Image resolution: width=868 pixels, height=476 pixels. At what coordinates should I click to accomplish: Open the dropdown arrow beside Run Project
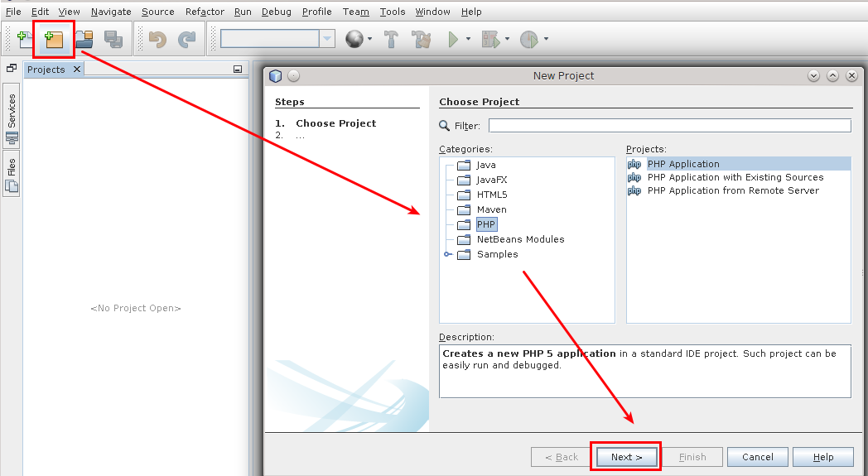coord(468,39)
